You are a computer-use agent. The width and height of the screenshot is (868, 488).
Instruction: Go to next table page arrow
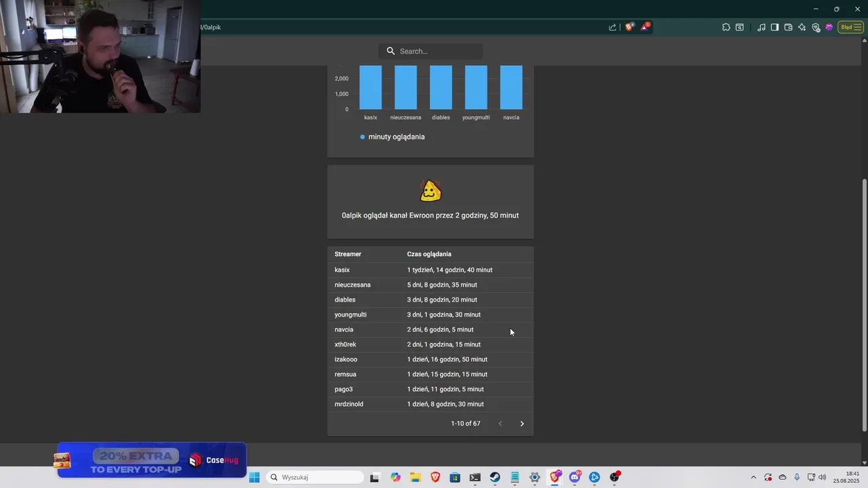pos(522,424)
